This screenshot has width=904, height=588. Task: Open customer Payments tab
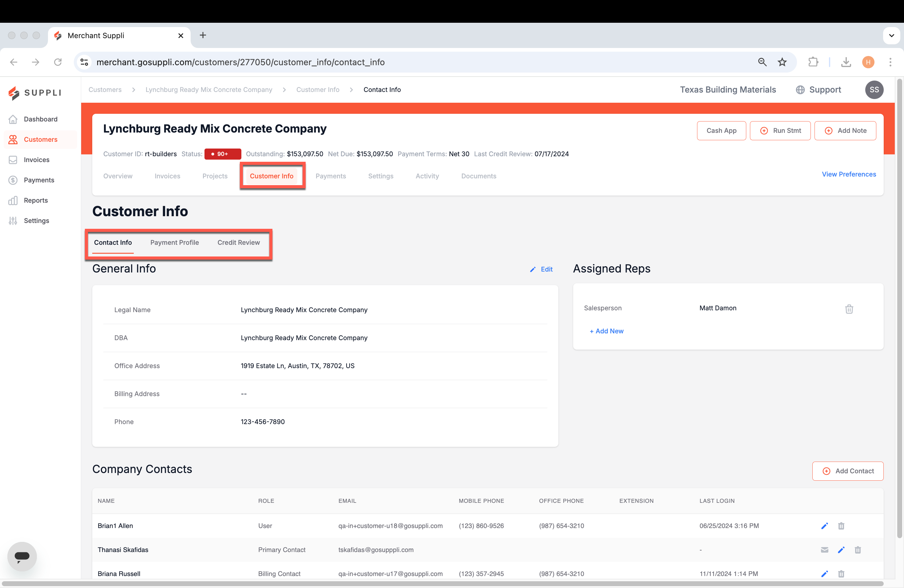point(331,176)
